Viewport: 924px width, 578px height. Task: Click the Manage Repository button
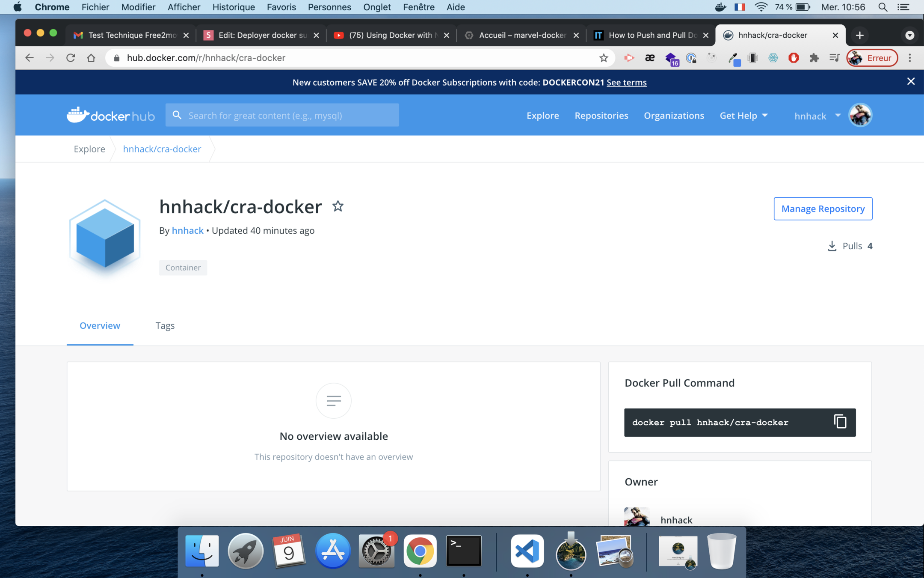823,209
